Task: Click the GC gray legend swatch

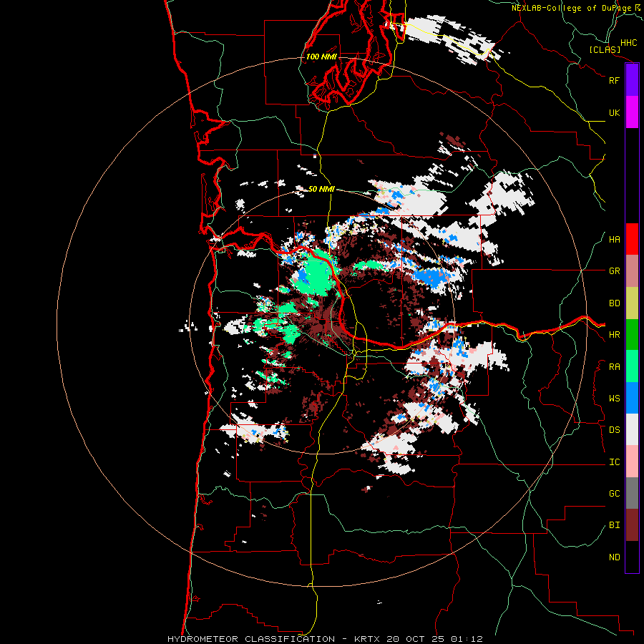Action: (x=632, y=493)
